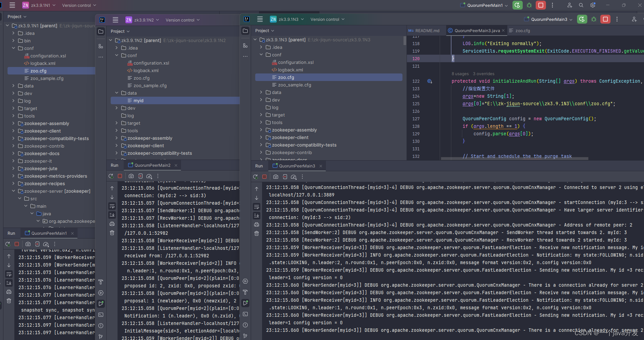The width and height of the screenshot is (644, 340).
Task: Debug QuorumPeerMain1 with the bug icon
Action: point(529,5)
